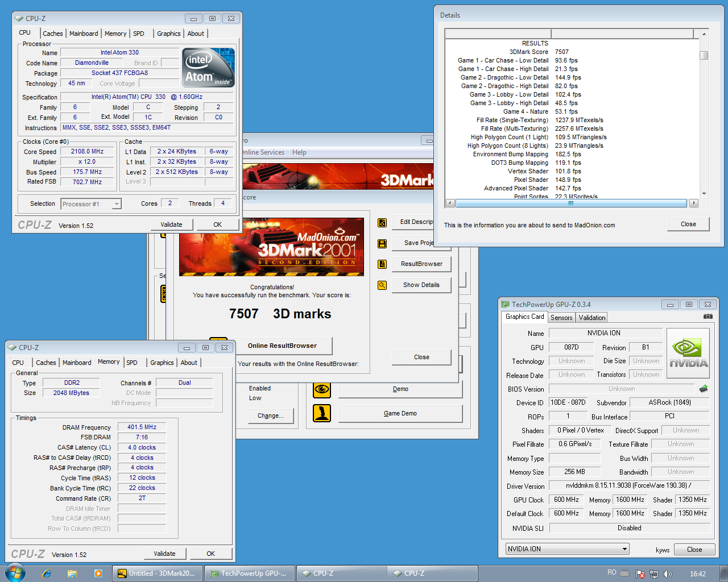Image resolution: width=728 pixels, height=582 pixels.
Task: Click the RO language indicator
Action: [x=612, y=573]
